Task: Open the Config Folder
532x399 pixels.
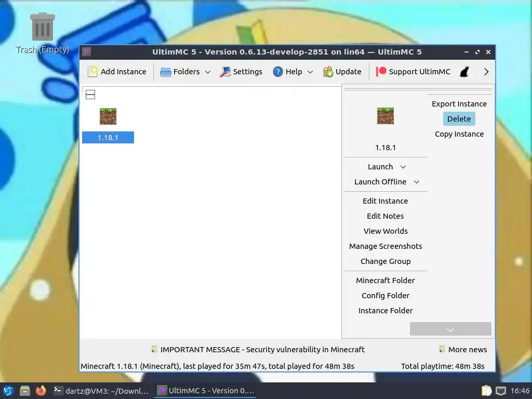Action: click(385, 296)
